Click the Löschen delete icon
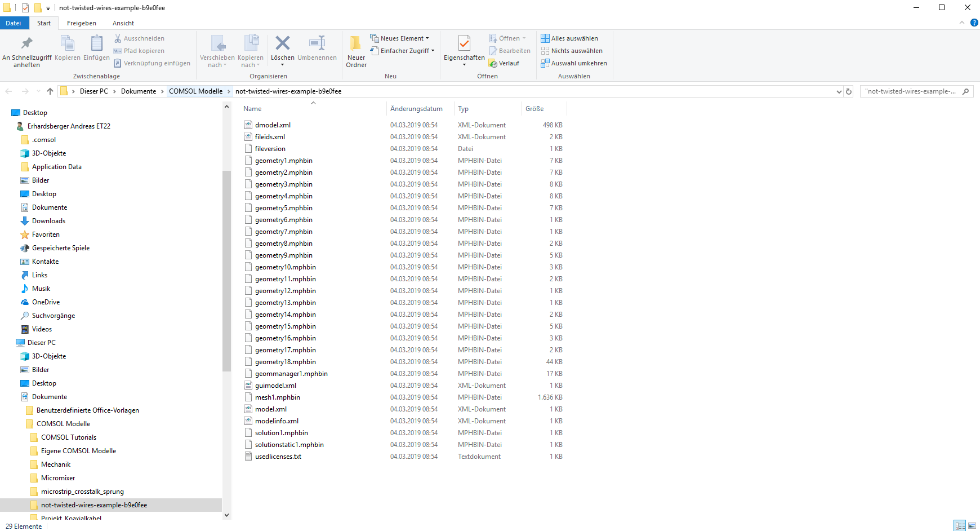The height and width of the screenshot is (531, 980). (x=282, y=43)
